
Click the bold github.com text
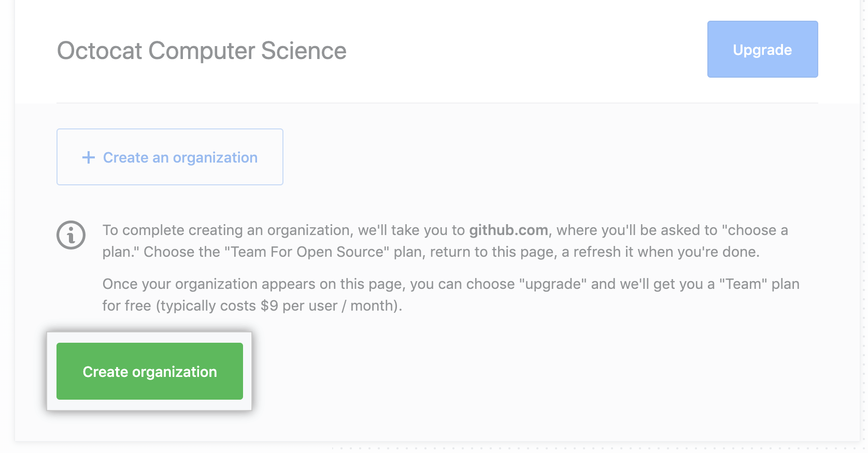tap(508, 230)
